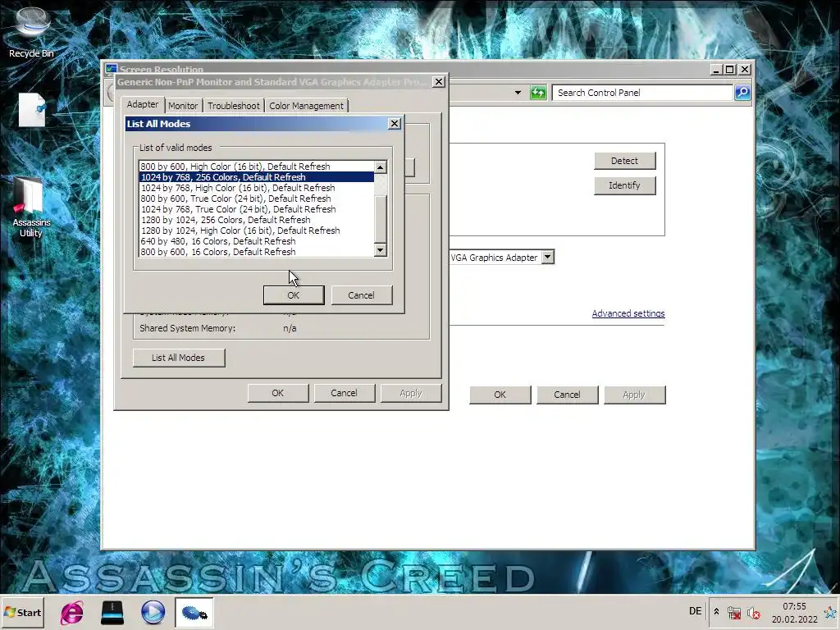This screenshot has height=630, width=840.
Task: Open the VGA Graphics Adapter display dropdown
Action: [x=547, y=257]
